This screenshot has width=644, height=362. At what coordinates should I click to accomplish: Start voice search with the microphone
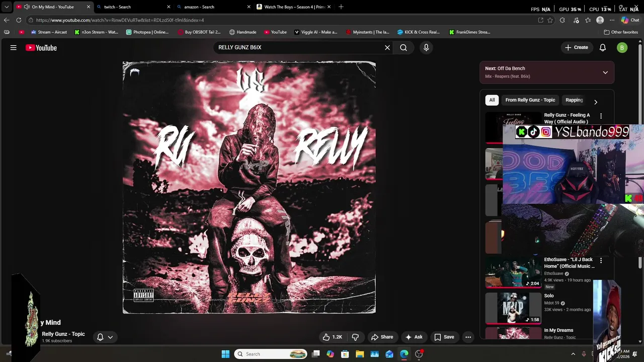pyautogui.click(x=426, y=47)
